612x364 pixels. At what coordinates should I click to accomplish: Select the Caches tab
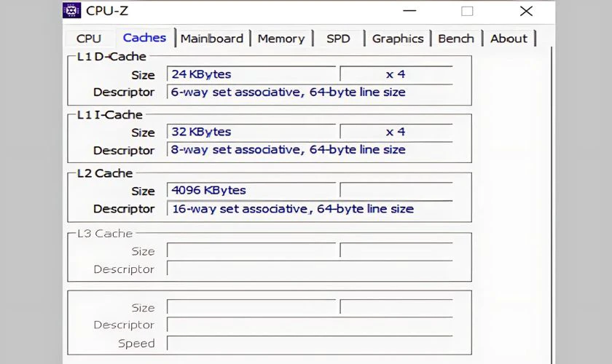pos(144,37)
